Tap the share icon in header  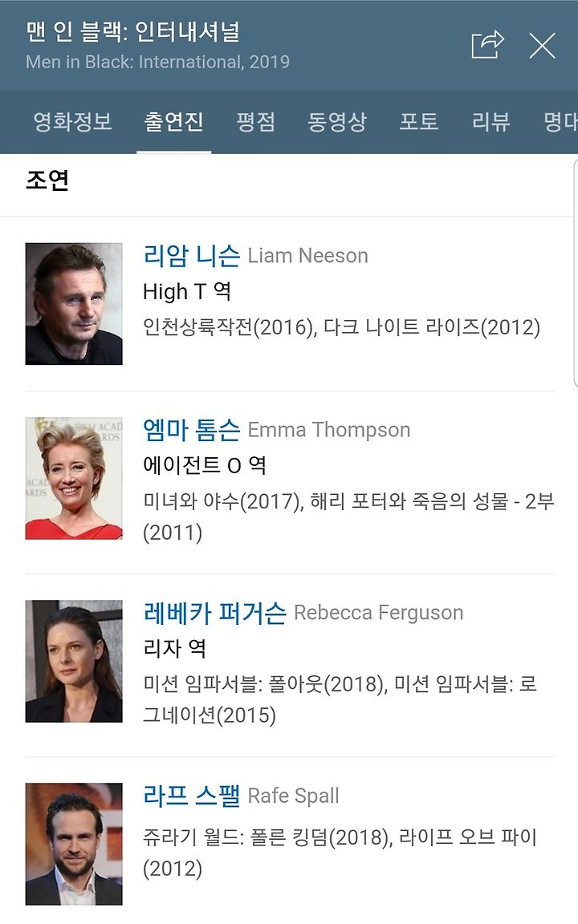[x=488, y=45]
